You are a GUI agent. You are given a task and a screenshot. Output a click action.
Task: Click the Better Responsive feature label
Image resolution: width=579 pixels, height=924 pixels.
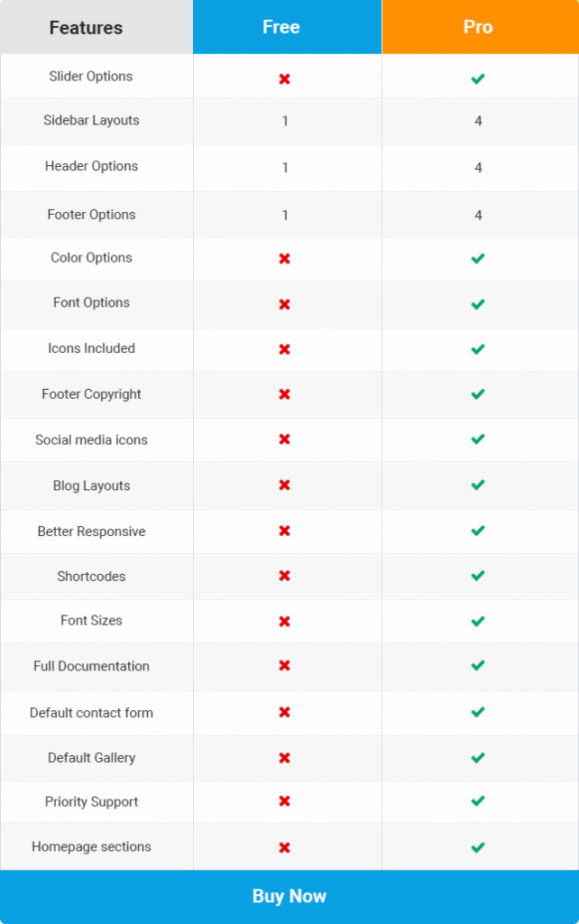(91, 531)
